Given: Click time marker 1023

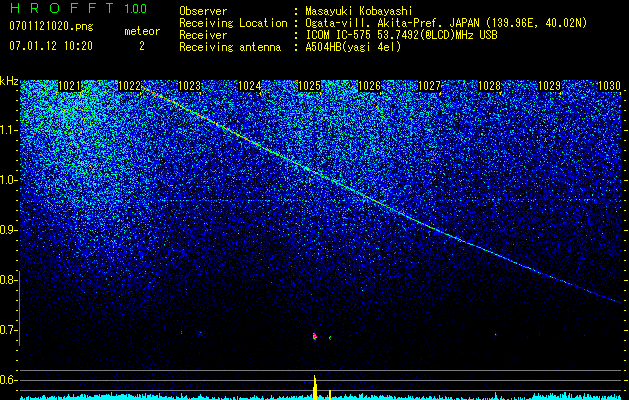Looking at the screenshot, I should [189, 86].
